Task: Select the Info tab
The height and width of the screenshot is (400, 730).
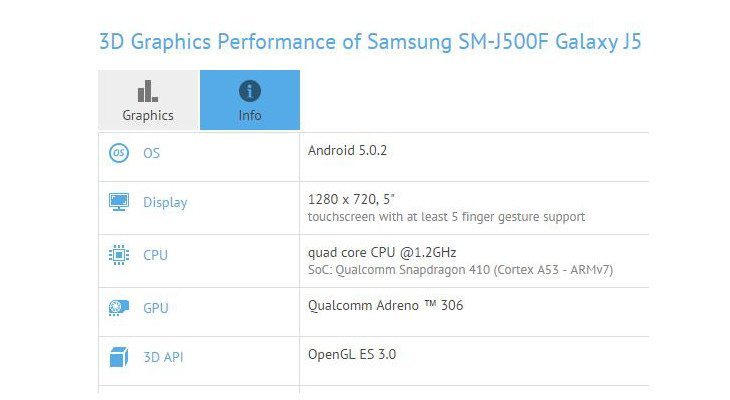Action: coord(250,100)
